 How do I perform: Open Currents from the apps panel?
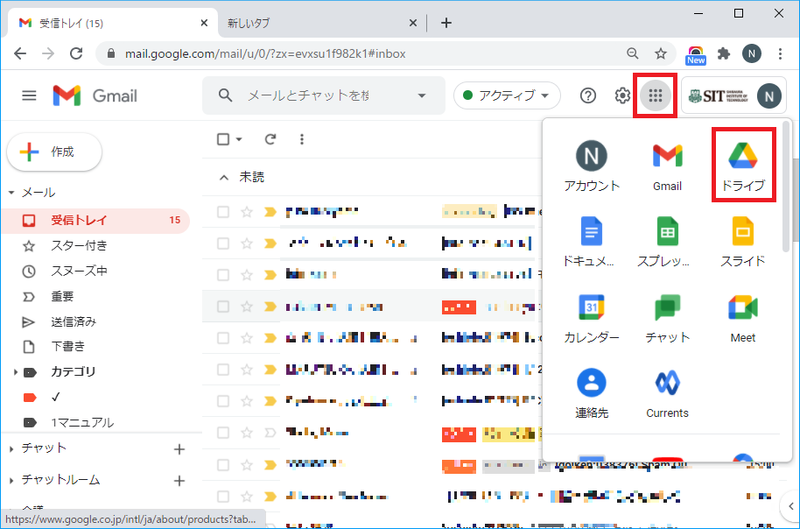pos(667,393)
